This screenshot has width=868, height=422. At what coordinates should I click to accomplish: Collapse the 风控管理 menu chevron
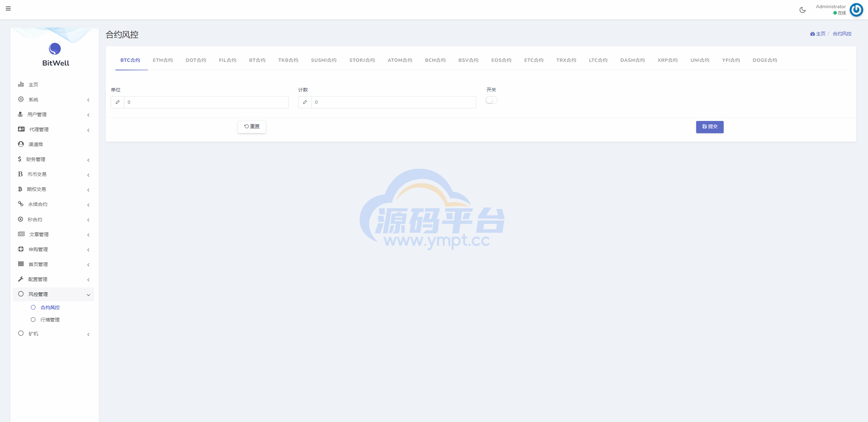point(88,295)
